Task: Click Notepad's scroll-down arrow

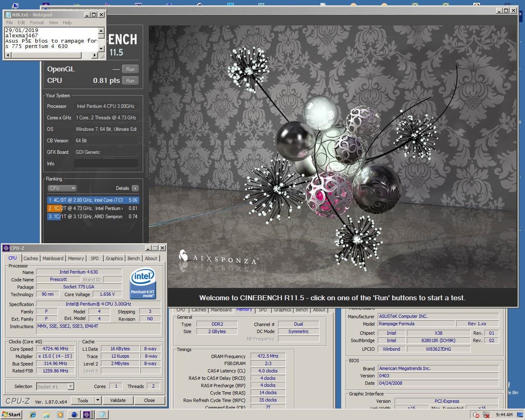Action: (101, 48)
